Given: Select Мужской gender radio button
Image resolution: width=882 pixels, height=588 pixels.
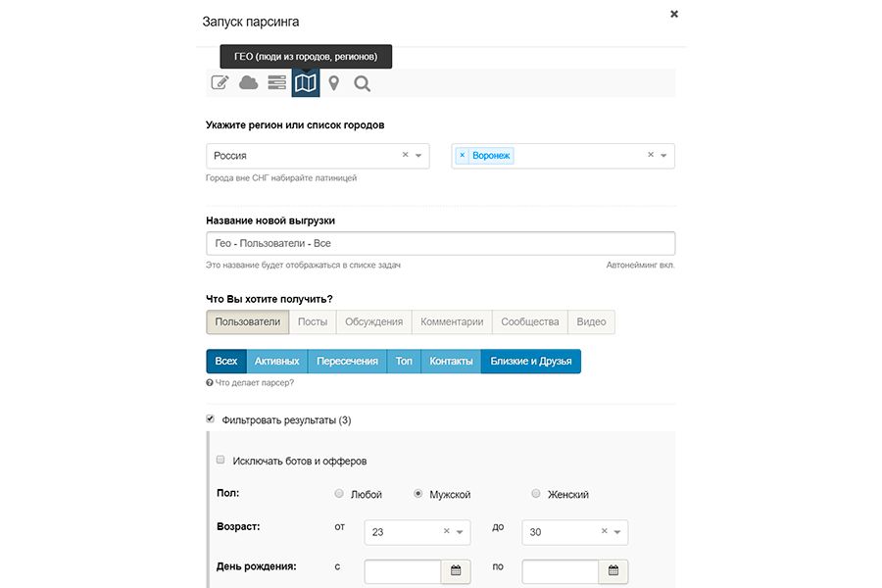Looking at the screenshot, I should coord(417,494).
